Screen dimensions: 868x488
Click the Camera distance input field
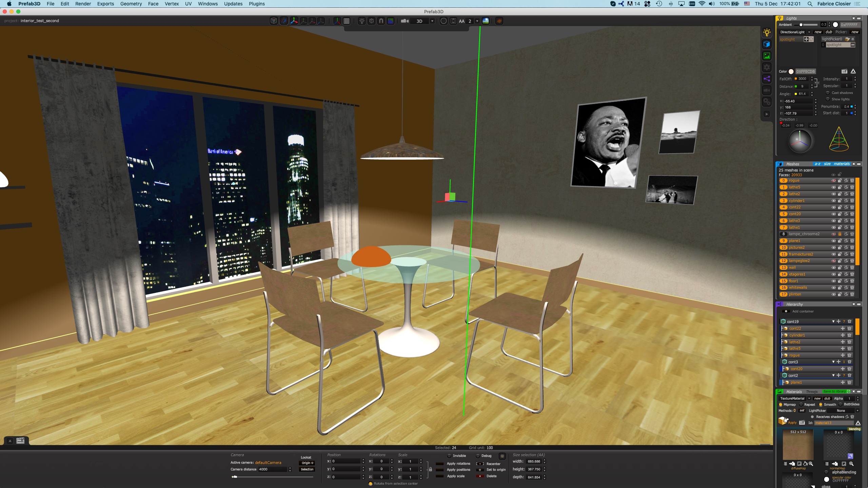point(273,469)
